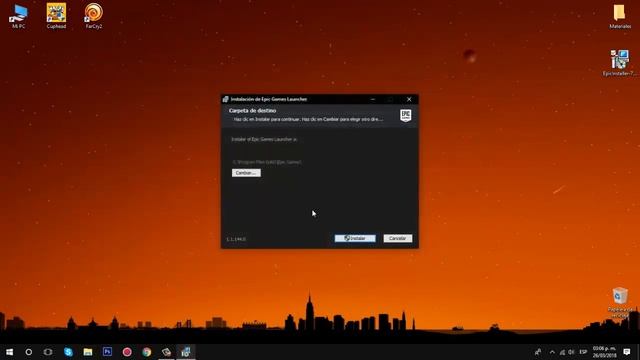Click the installer icon in the title bar
This screenshot has height=360, width=640.
(x=225, y=99)
